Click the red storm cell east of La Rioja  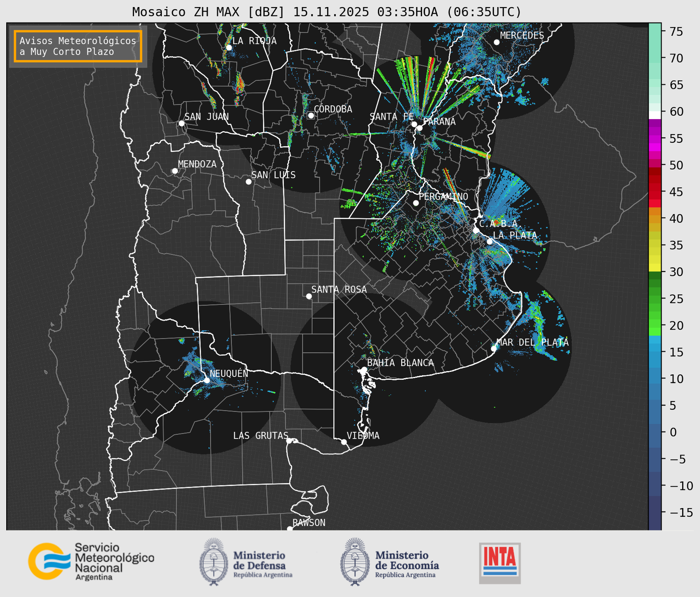coord(240,84)
